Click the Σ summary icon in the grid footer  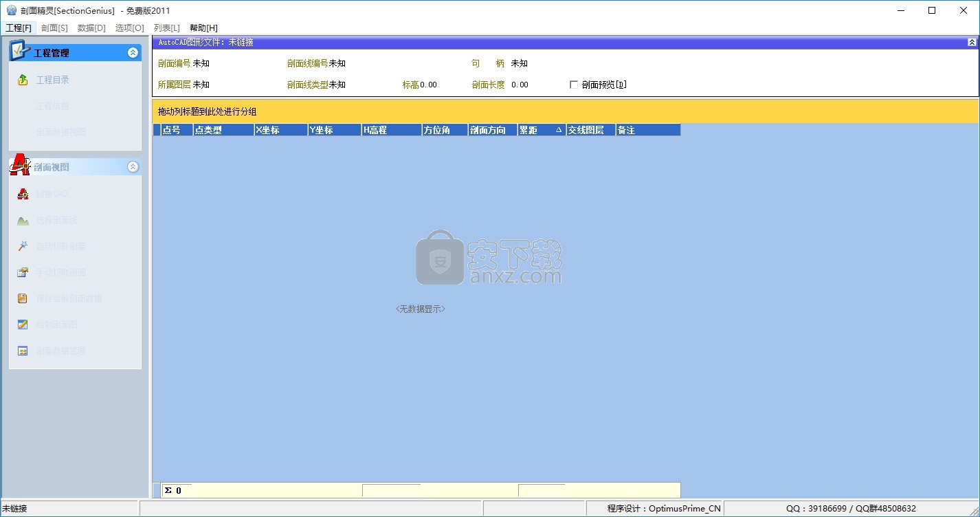click(x=168, y=490)
